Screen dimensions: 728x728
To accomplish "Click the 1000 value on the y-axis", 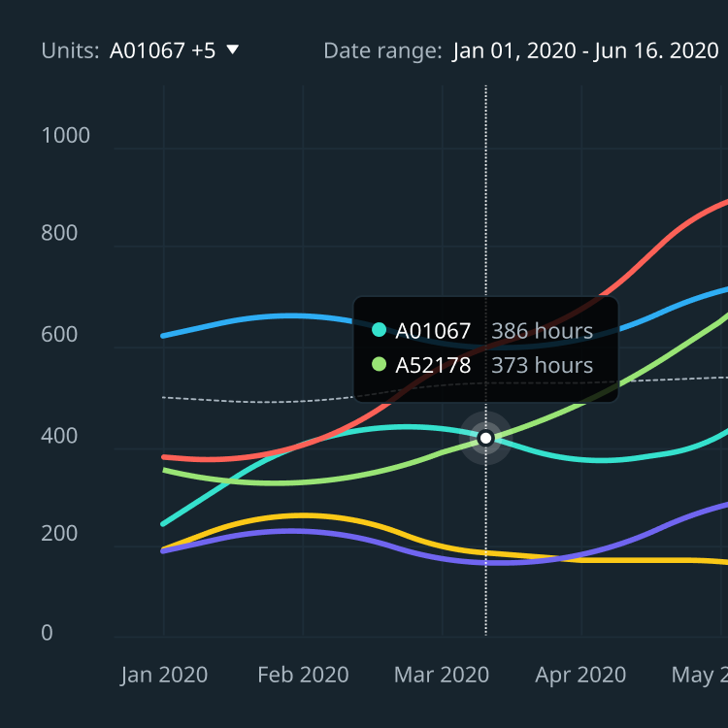I will click(66, 136).
